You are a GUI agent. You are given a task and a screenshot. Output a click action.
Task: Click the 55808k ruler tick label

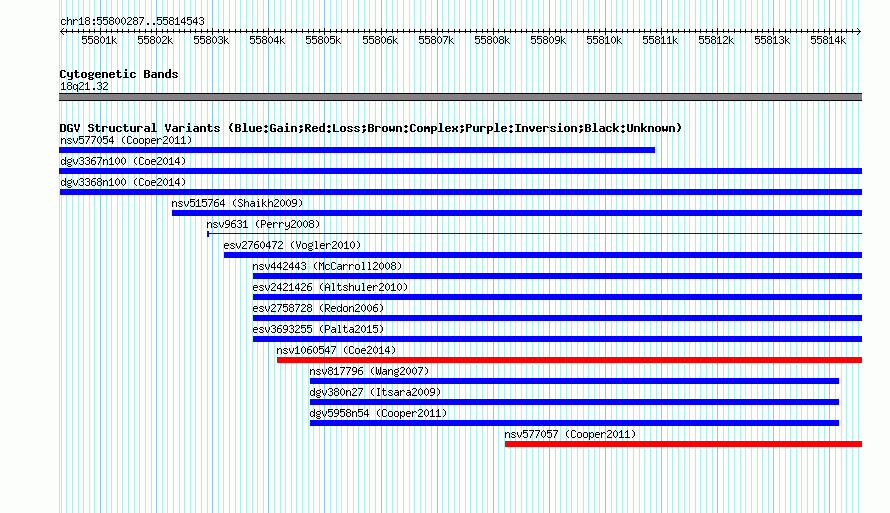point(492,40)
